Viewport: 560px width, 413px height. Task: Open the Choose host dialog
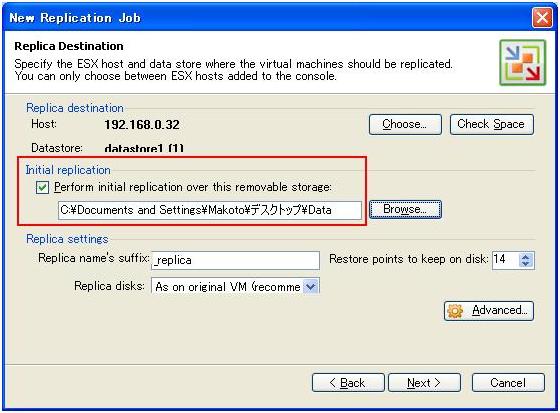(x=405, y=124)
